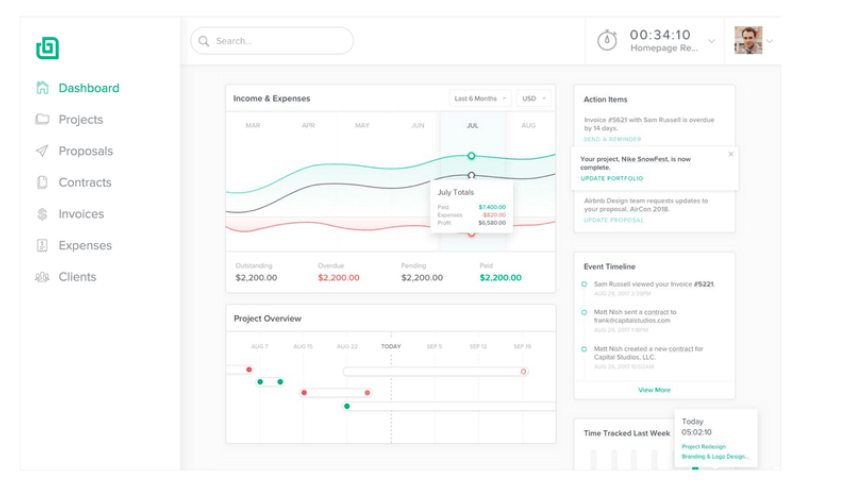Click the Update Proposal link
Screen dimensions: 865x491
pos(613,220)
